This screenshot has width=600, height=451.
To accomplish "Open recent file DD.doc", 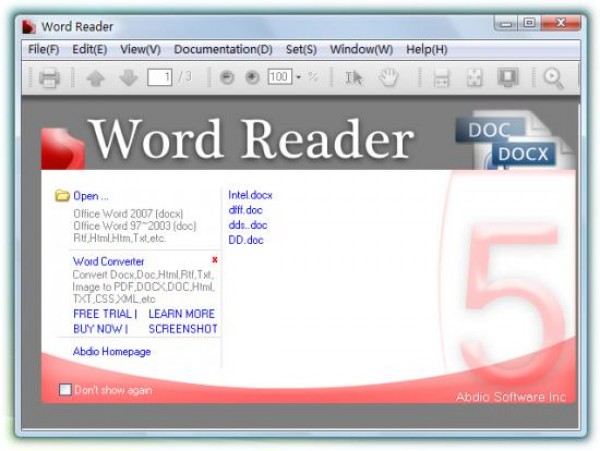I will click(x=246, y=240).
